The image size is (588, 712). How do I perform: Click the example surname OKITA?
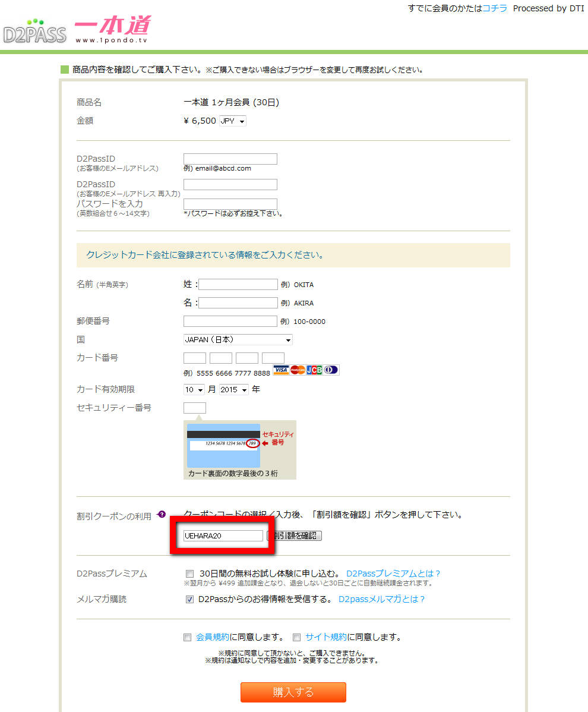coord(304,285)
